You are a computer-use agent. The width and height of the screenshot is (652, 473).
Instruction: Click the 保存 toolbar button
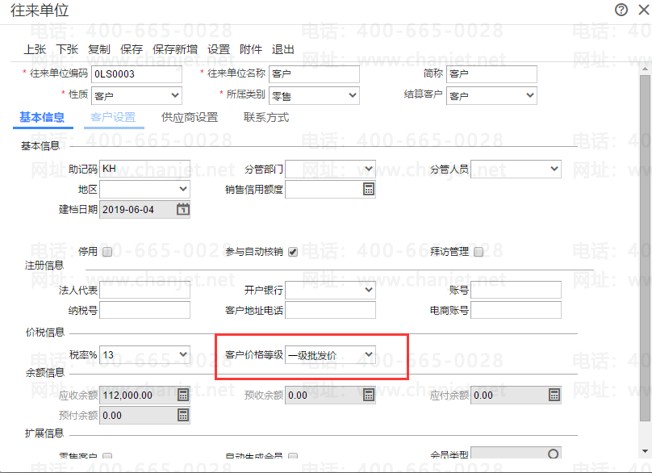(132, 49)
